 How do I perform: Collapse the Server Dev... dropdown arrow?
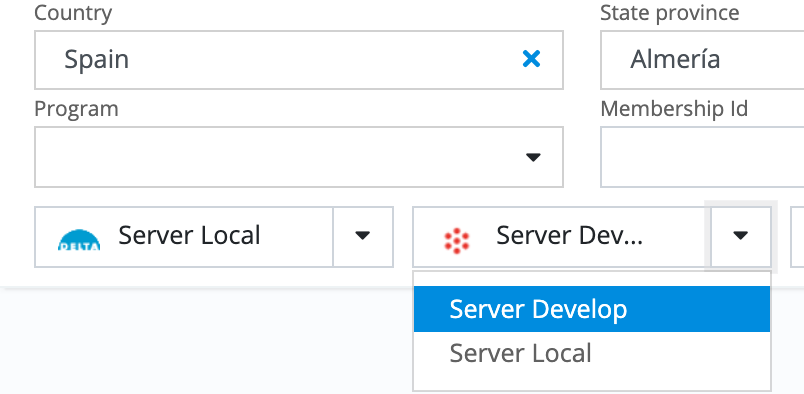click(740, 237)
